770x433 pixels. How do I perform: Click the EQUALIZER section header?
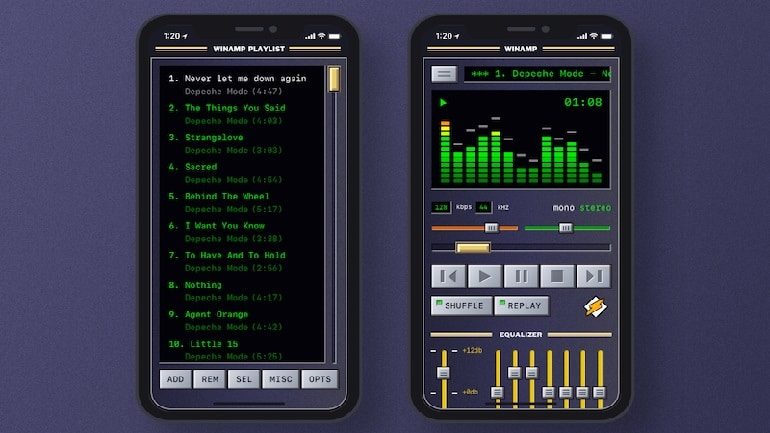click(x=521, y=334)
